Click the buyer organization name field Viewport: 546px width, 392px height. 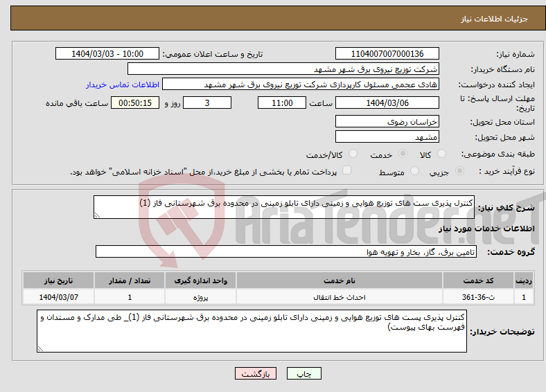coord(283,69)
